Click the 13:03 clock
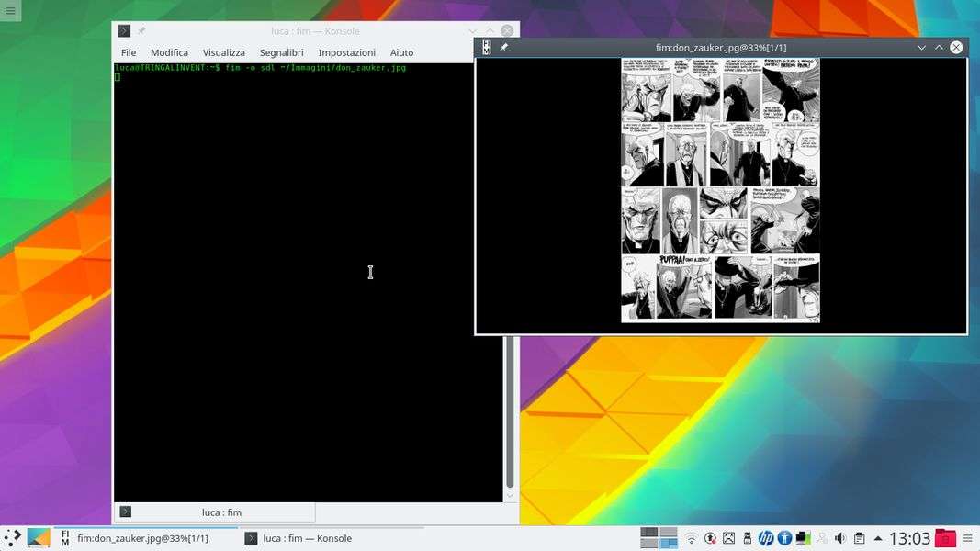This screenshot has width=980, height=551. click(910, 538)
